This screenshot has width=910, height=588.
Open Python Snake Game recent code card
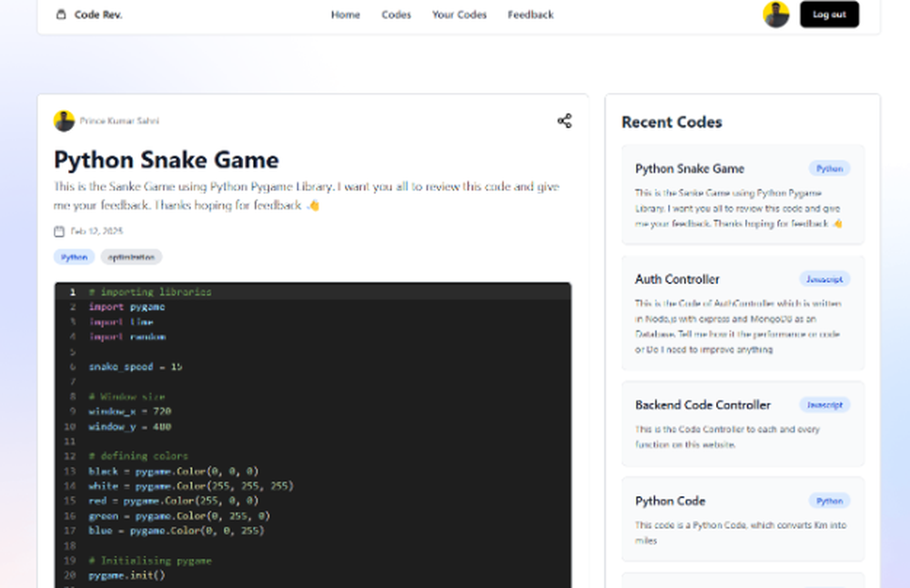pos(743,195)
